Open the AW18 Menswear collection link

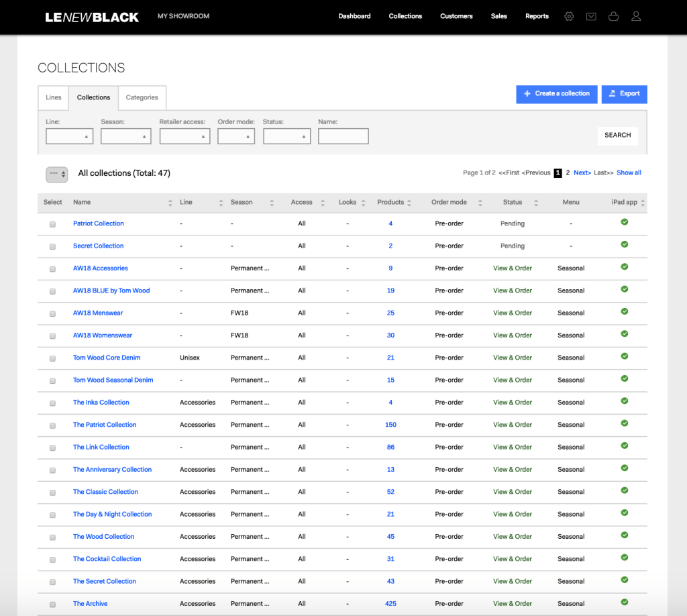pyautogui.click(x=98, y=313)
